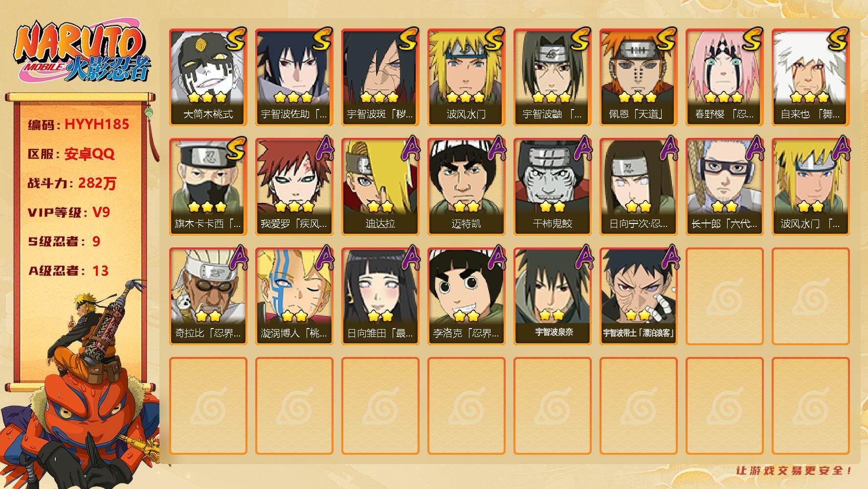Click the account code HYYH185
Screen dimensions: 868x489
click(97, 125)
